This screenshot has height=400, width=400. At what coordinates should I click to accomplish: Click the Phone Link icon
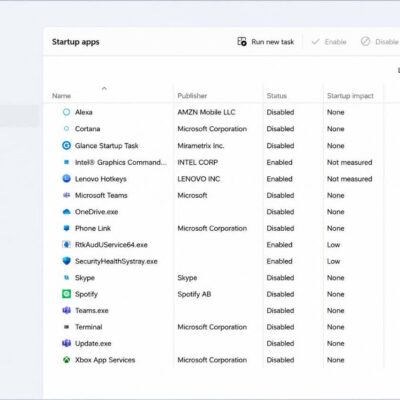tap(66, 228)
